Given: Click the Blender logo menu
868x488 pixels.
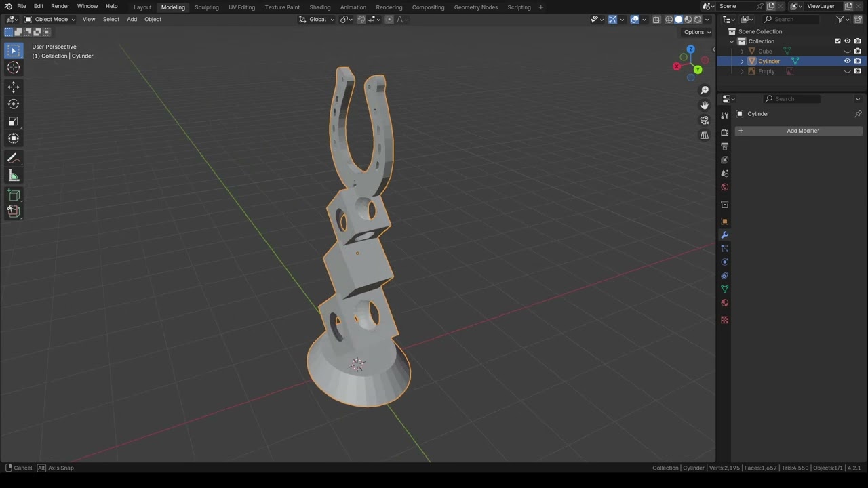Looking at the screenshot, I should click(x=8, y=6).
